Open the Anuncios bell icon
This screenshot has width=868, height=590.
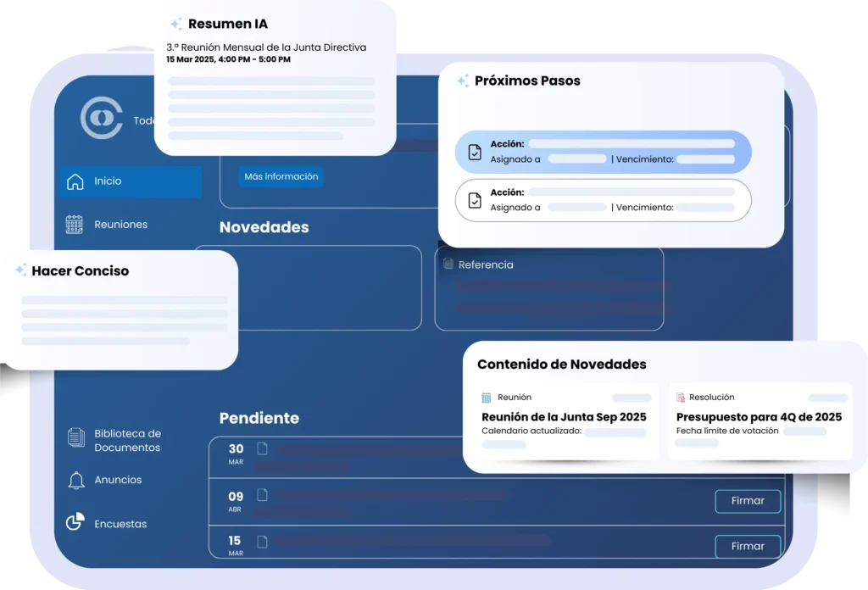(x=76, y=480)
